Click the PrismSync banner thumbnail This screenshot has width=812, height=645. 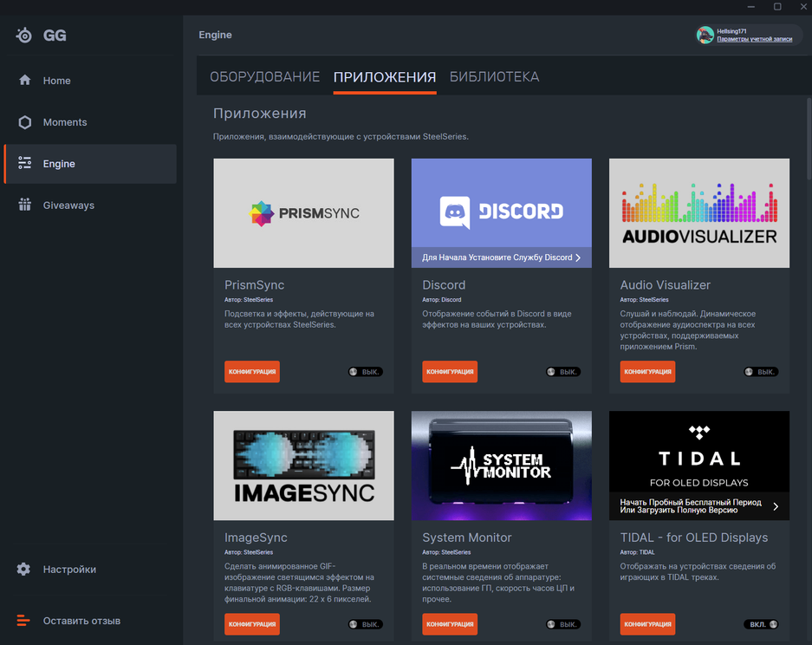click(303, 213)
